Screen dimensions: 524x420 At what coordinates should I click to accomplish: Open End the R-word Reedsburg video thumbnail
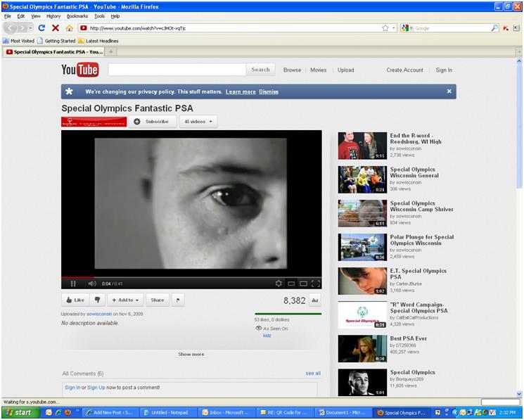click(362, 146)
